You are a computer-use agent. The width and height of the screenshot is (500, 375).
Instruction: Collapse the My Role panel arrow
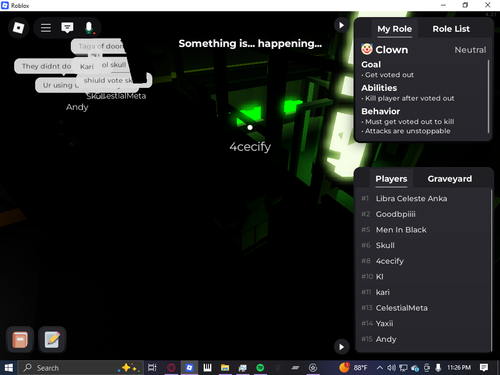341,25
